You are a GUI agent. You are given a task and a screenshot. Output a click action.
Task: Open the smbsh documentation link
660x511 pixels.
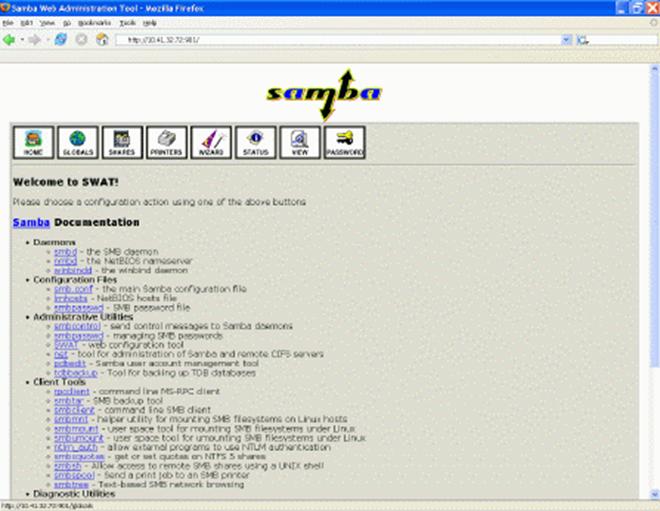click(68, 466)
